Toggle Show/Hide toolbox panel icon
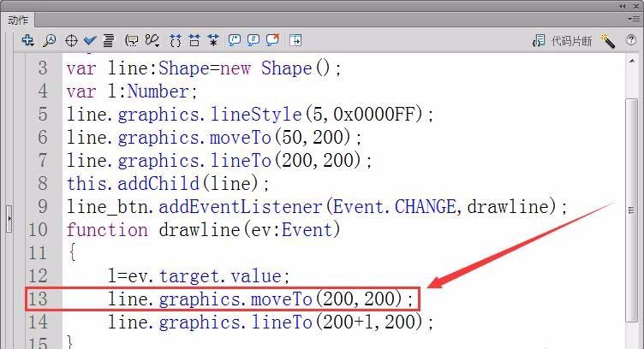The height and width of the screenshot is (349, 644). tap(295, 40)
